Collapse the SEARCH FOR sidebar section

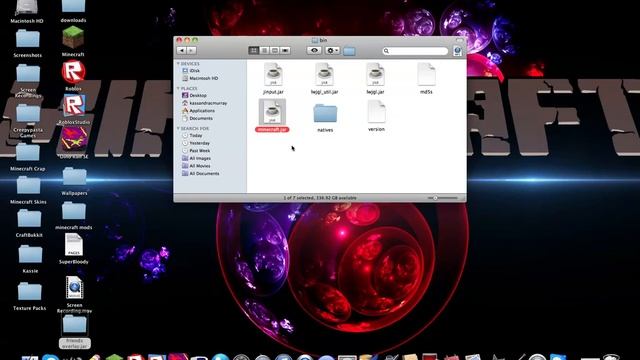tap(178, 128)
